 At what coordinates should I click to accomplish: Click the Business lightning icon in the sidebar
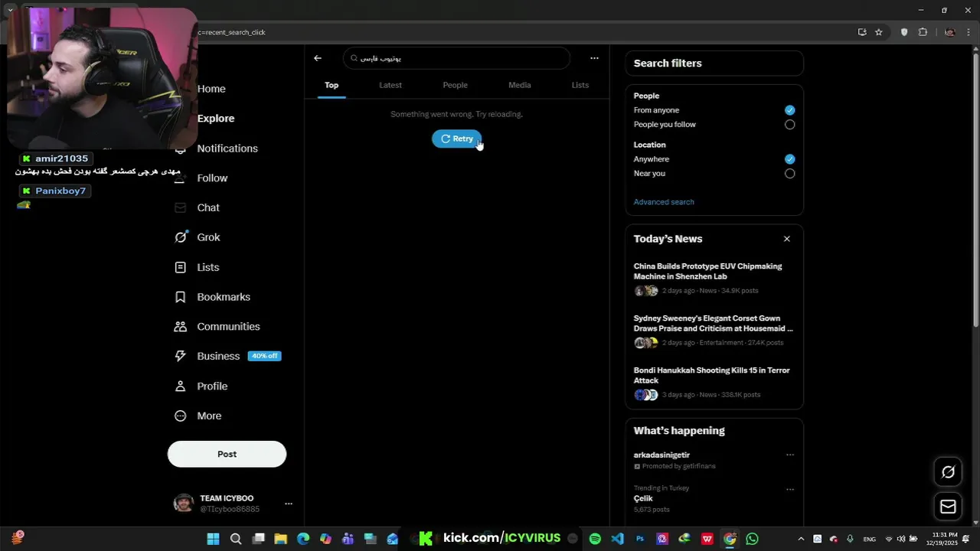tap(181, 356)
